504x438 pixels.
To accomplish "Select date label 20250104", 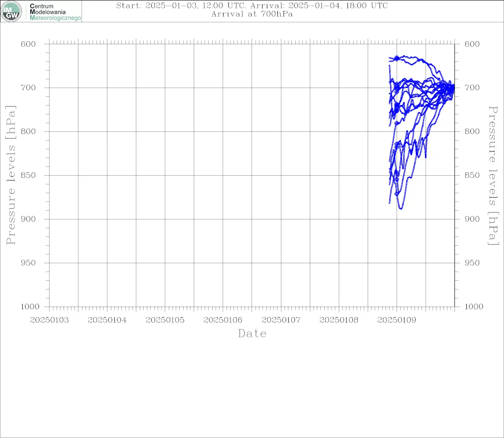I will coord(107,320).
